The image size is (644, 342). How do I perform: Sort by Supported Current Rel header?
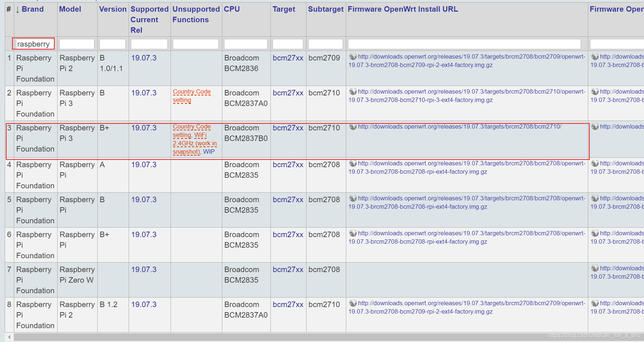pos(149,20)
